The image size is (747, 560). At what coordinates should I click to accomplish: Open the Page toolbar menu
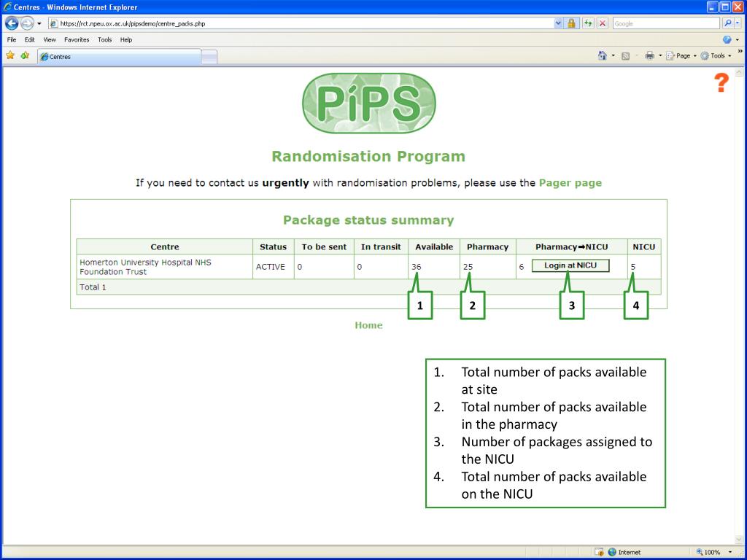681,55
